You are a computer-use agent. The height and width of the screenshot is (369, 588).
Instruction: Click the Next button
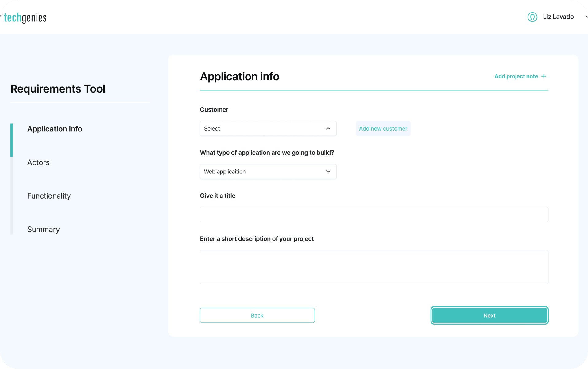click(489, 315)
